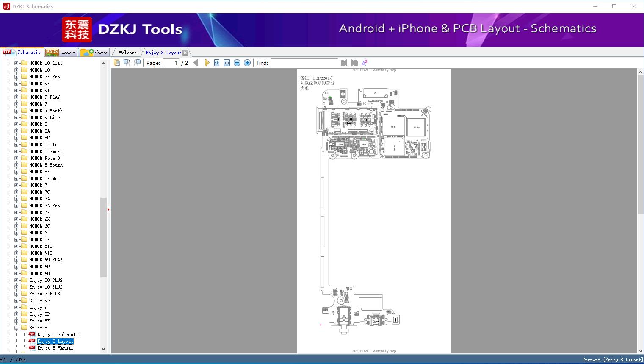The height and width of the screenshot is (364, 644).
Task: Select the Enjoy 9e tree row
Action: pos(39,300)
